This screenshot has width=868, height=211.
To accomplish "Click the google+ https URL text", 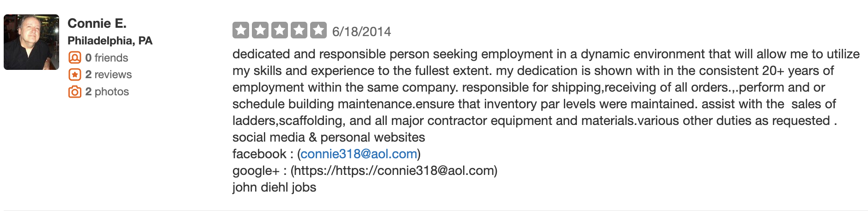I will (394, 171).
